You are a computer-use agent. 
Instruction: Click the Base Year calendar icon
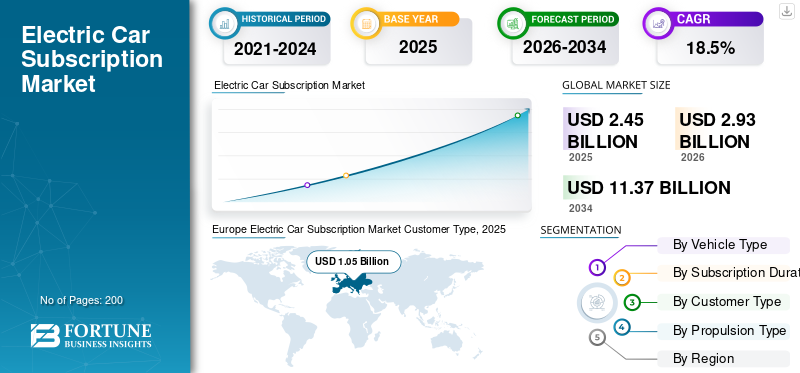point(366,23)
